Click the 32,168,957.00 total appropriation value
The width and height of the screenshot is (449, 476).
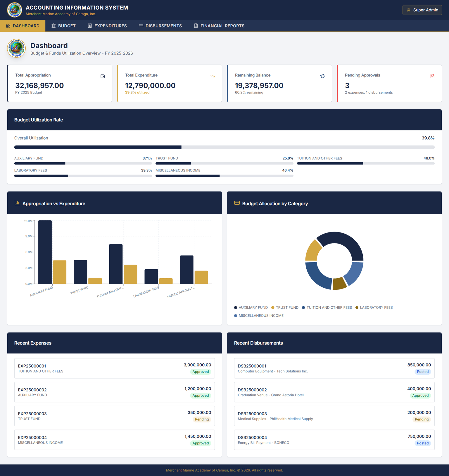coord(39,86)
